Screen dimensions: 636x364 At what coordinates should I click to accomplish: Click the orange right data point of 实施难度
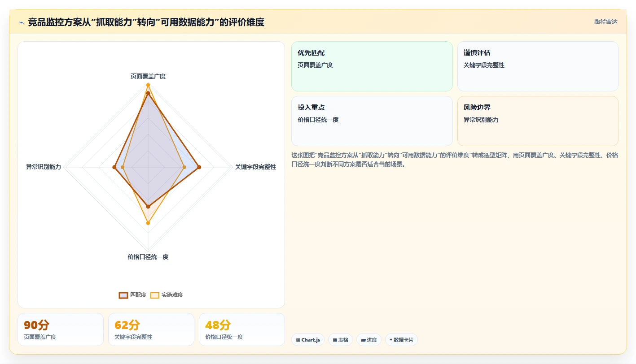point(184,167)
